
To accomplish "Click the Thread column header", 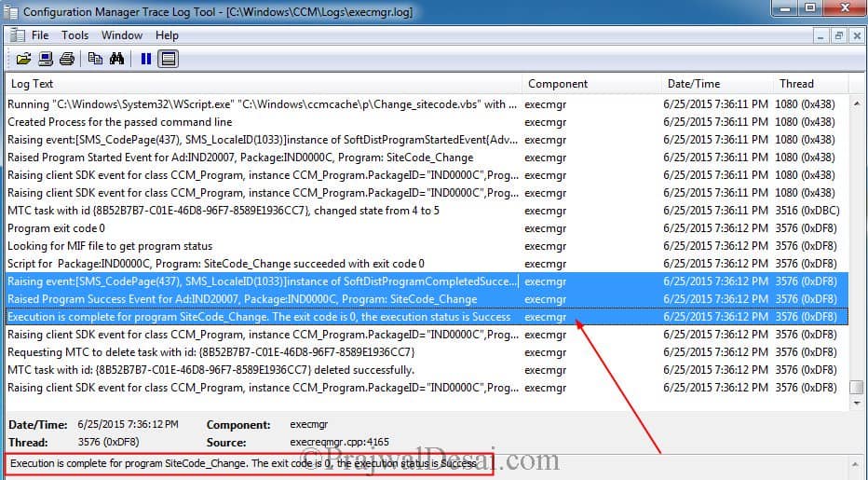I will (x=811, y=84).
